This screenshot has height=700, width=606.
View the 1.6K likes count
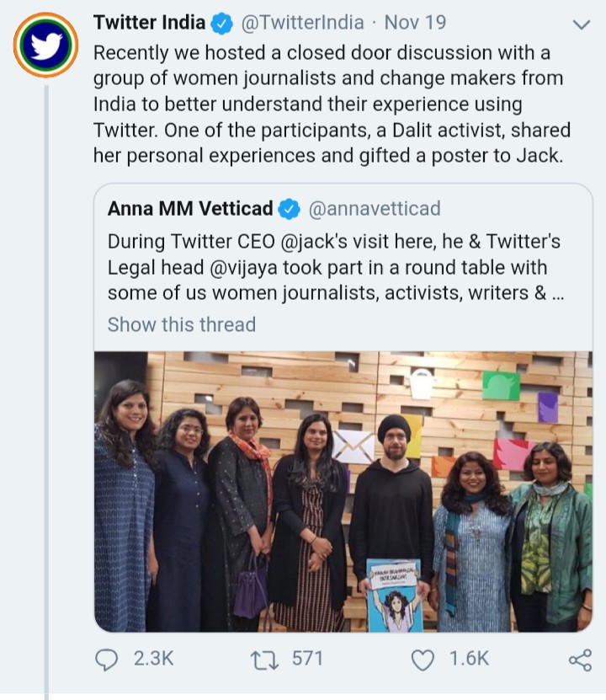469,660
